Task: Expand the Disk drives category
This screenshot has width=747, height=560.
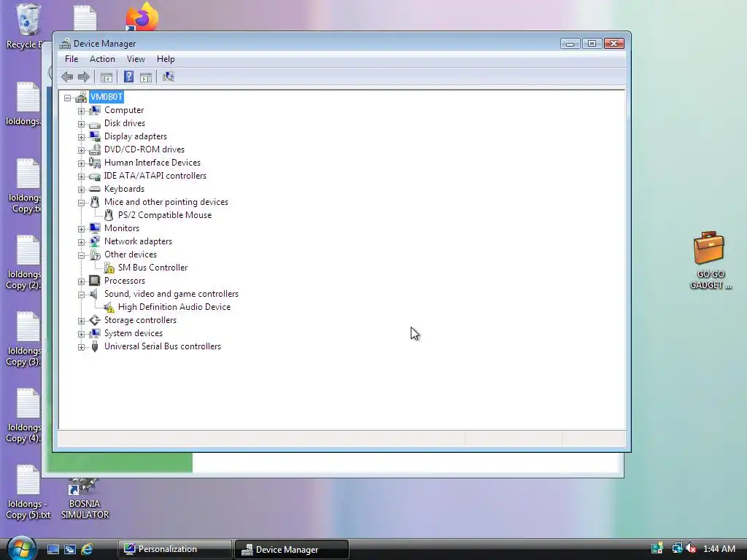Action: (x=81, y=124)
